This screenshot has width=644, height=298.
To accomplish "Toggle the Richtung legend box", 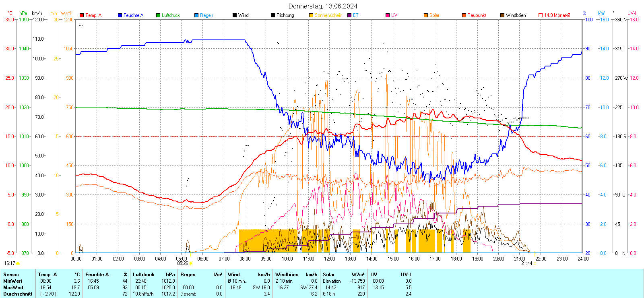I will pos(273,15).
